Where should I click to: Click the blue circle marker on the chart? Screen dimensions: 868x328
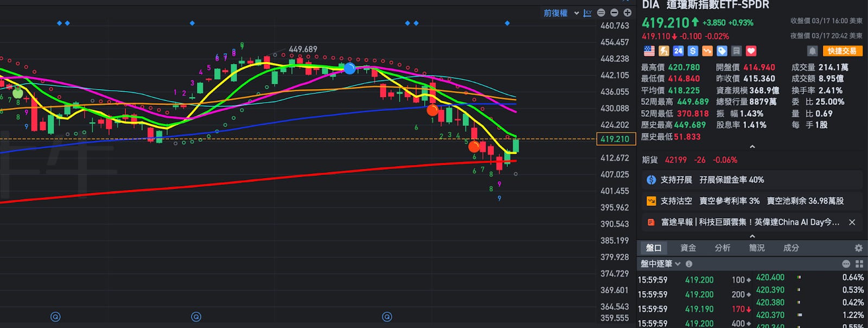point(349,68)
